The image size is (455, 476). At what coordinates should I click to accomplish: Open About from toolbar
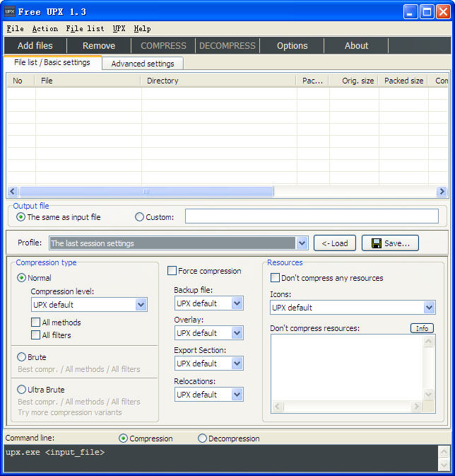click(x=356, y=45)
